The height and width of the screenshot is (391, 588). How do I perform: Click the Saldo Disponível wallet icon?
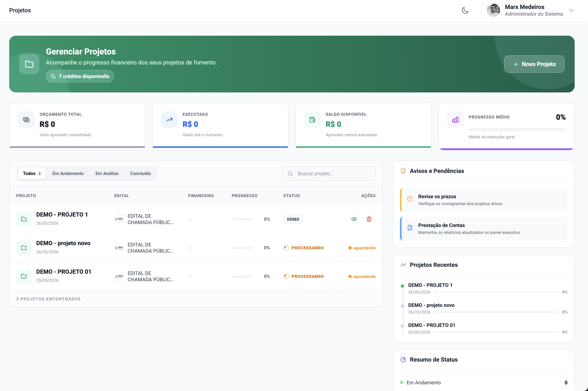[312, 120]
